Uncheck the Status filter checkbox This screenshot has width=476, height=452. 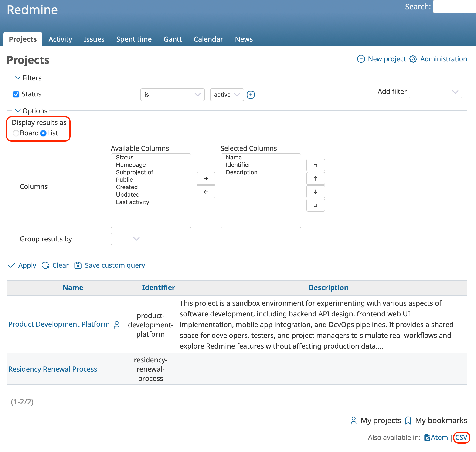[x=16, y=94]
